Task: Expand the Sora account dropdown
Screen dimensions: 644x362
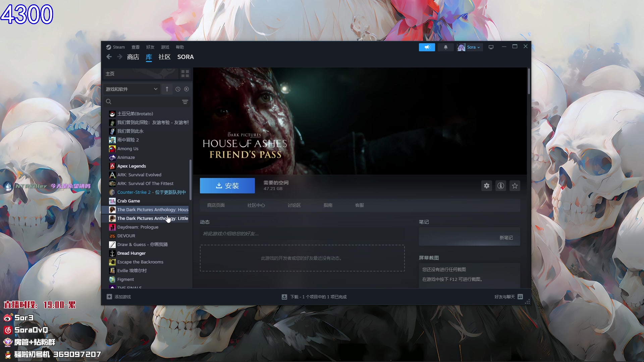Action: (x=469, y=47)
